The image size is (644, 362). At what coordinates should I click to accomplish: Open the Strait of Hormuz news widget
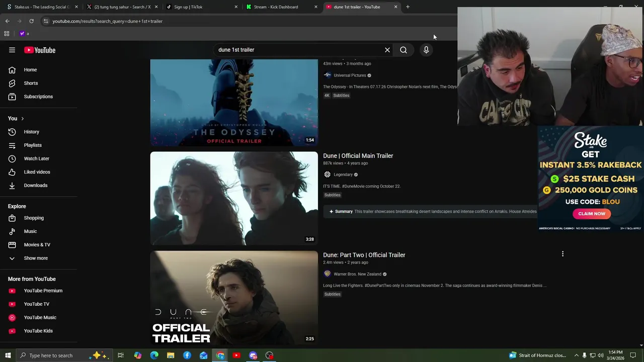537,355
